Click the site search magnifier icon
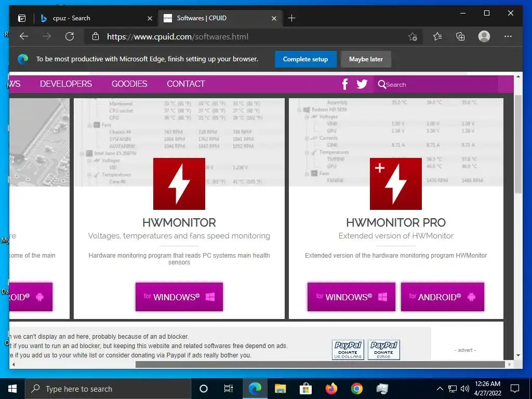532x399 pixels. point(382,84)
